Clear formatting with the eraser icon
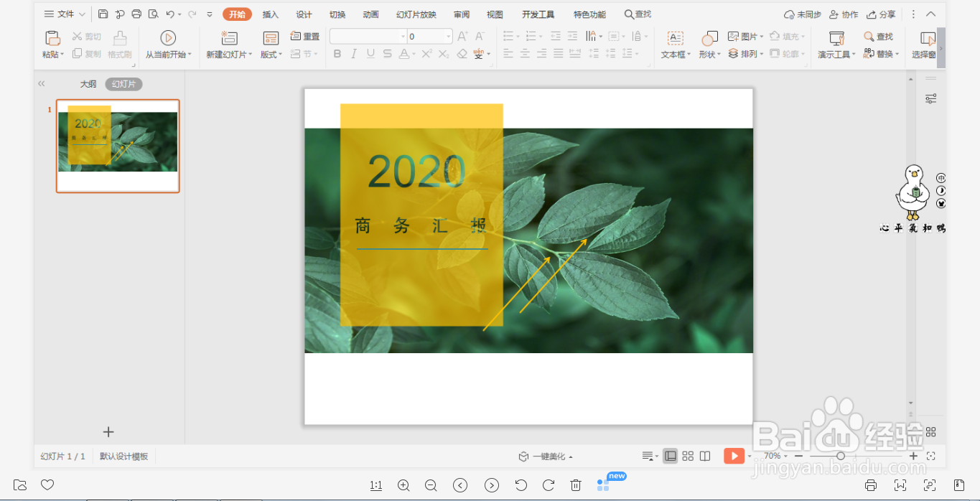Image resolution: width=980 pixels, height=501 pixels. click(462, 54)
